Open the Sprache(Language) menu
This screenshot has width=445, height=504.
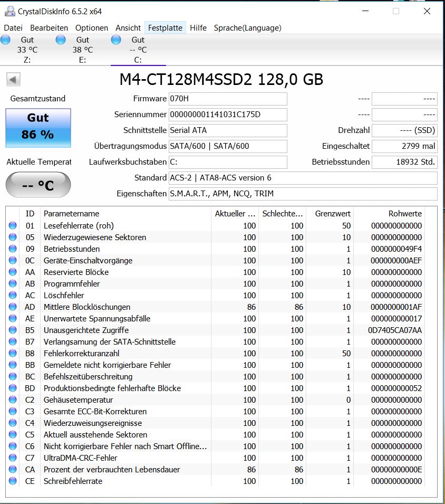point(247,28)
